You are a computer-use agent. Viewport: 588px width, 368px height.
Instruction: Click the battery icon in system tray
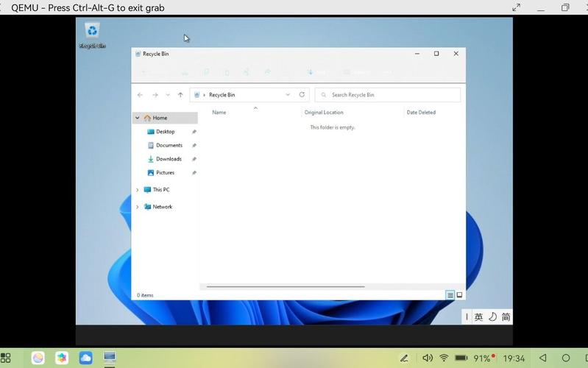[461, 358]
